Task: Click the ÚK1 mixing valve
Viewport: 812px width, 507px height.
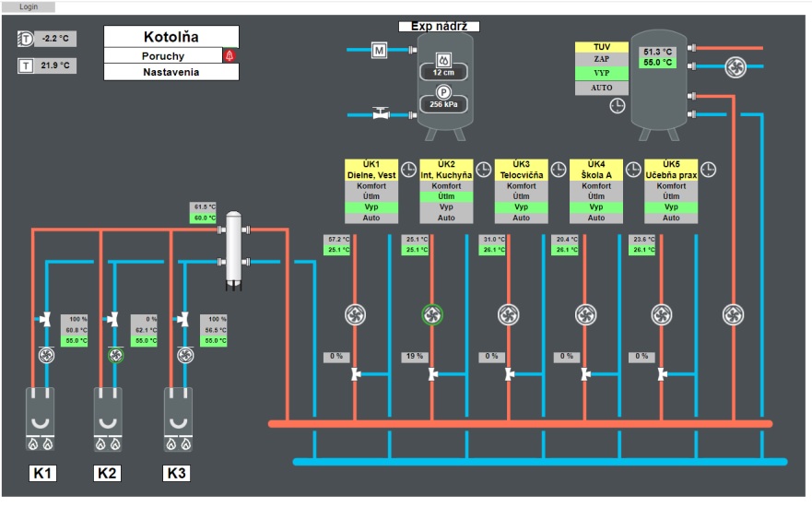Action: point(357,374)
